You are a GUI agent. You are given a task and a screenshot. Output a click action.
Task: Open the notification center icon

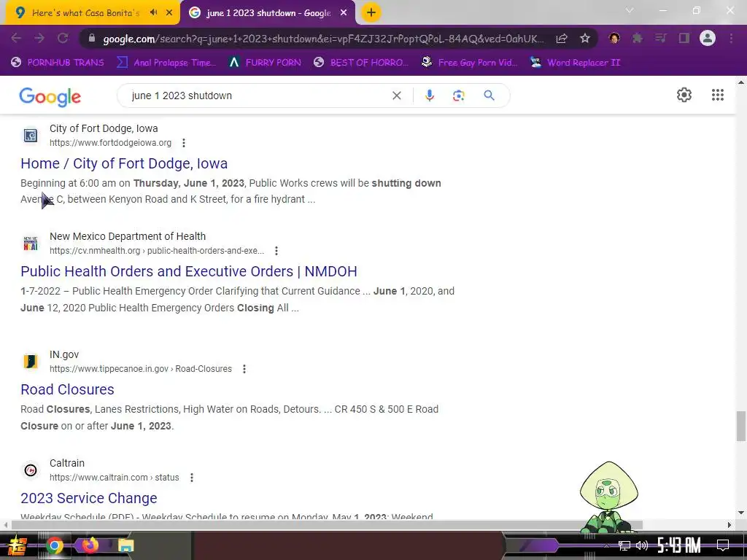tap(723, 545)
